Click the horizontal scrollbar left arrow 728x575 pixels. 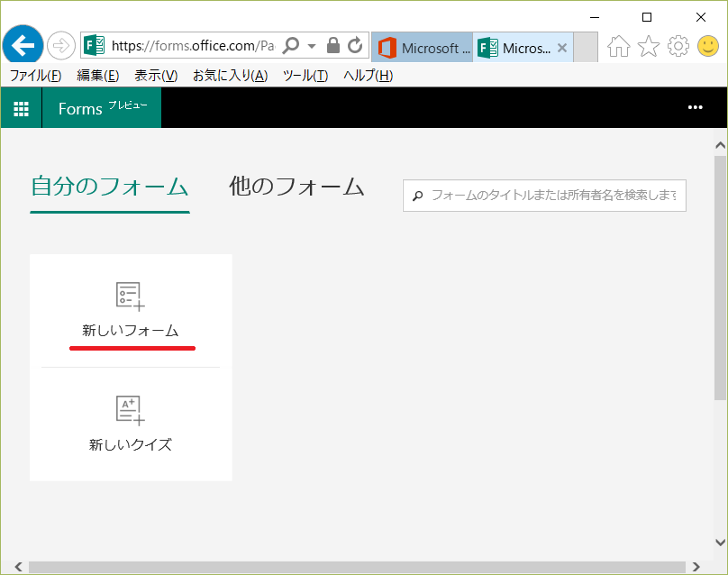[x=18, y=567]
